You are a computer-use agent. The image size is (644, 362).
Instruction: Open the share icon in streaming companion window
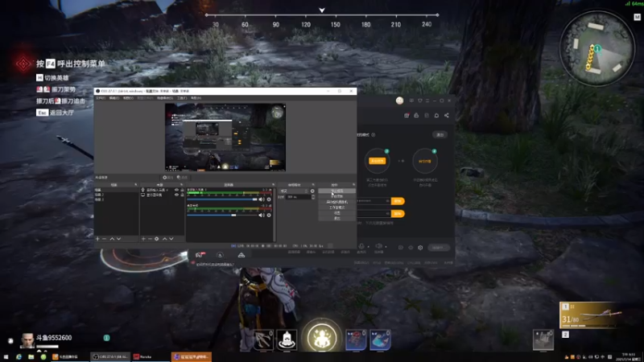(x=447, y=115)
